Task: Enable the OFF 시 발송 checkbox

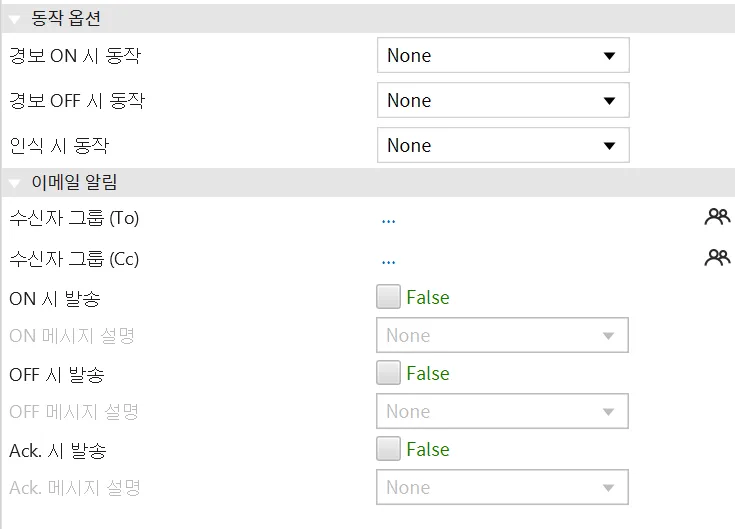Action: [x=388, y=373]
